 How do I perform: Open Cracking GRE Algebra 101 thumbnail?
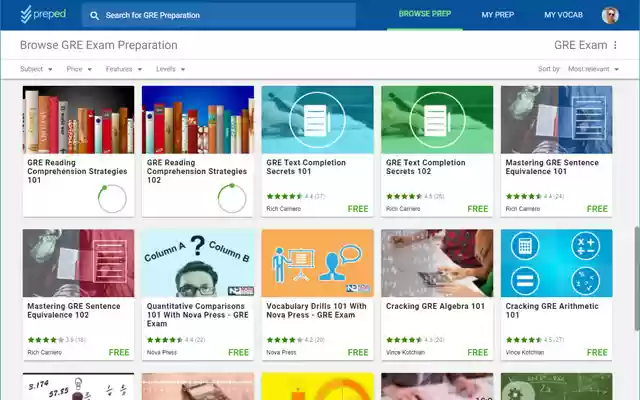(x=437, y=263)
